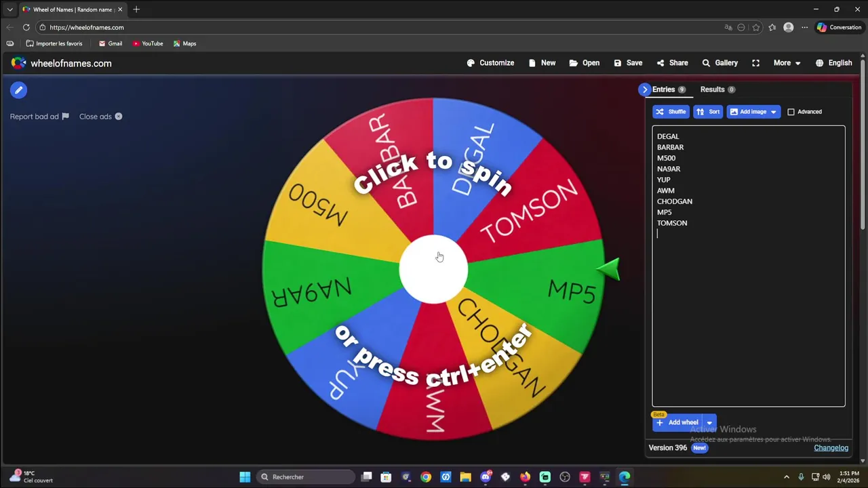
Task: Click the Add wheel button
Action: (x=677, y=422)
